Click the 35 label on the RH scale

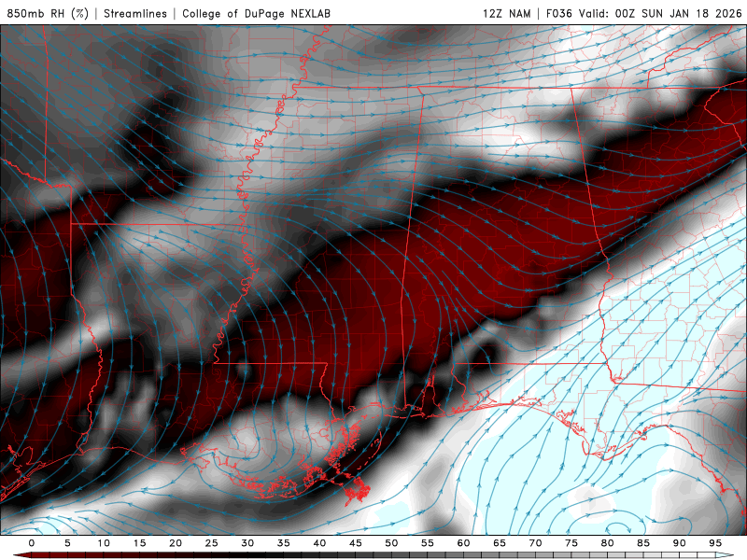click(284, 543)
